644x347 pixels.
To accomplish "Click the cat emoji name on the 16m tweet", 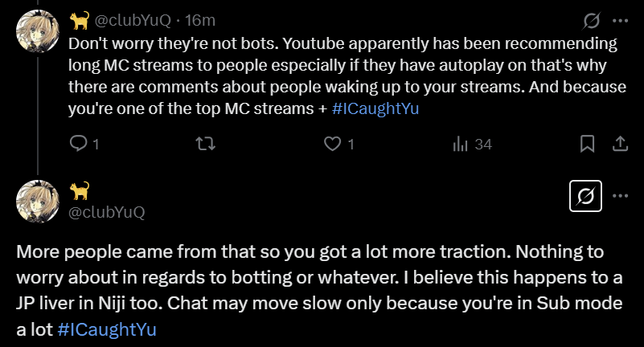I will point(79,20).
